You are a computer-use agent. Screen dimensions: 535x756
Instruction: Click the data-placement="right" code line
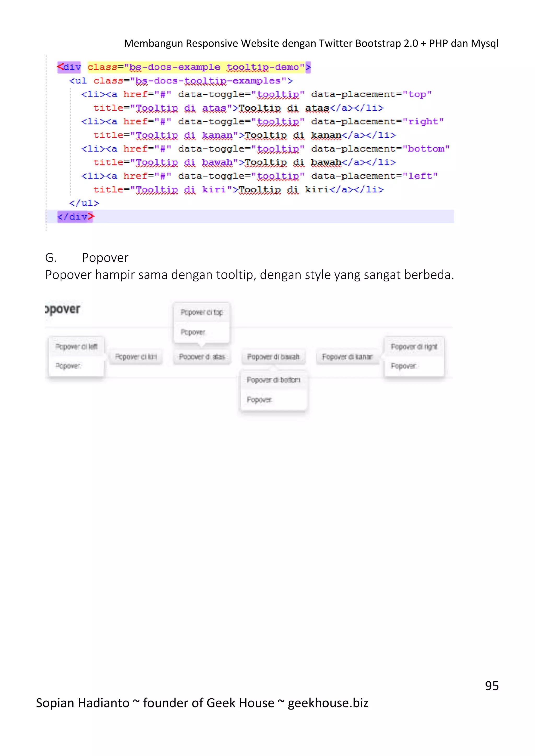pyautogui.click(x=263, y=121)
